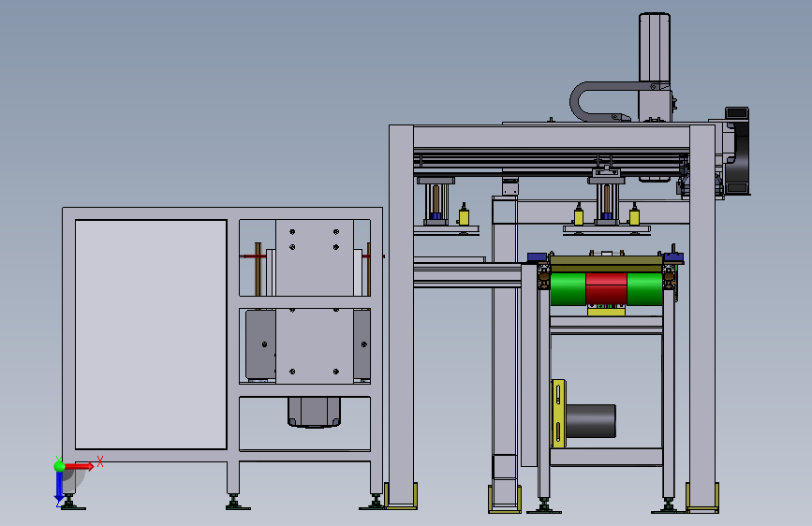
Task: Select the upper screw plate in the left cabinet
Action: 315,257
